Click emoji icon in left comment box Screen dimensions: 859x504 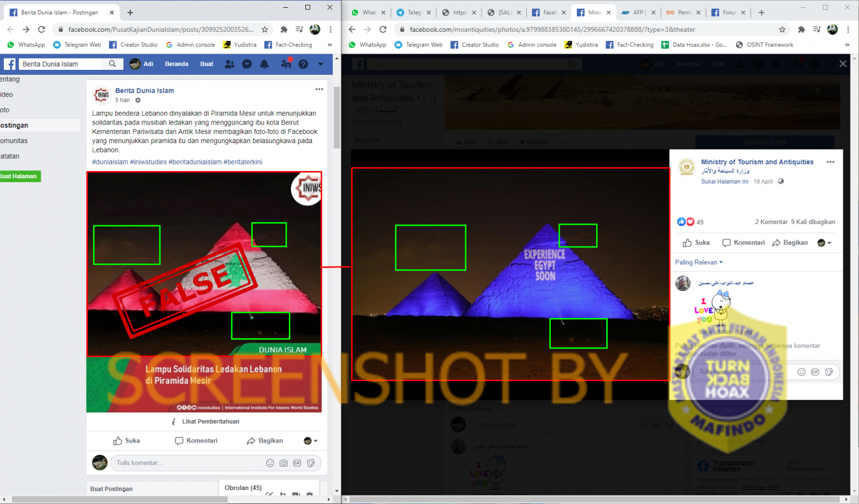pyautogui.click(x=270, y=463)
